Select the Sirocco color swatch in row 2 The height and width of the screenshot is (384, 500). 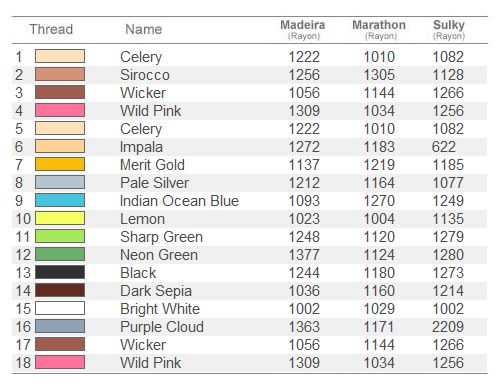coord(60,74)
